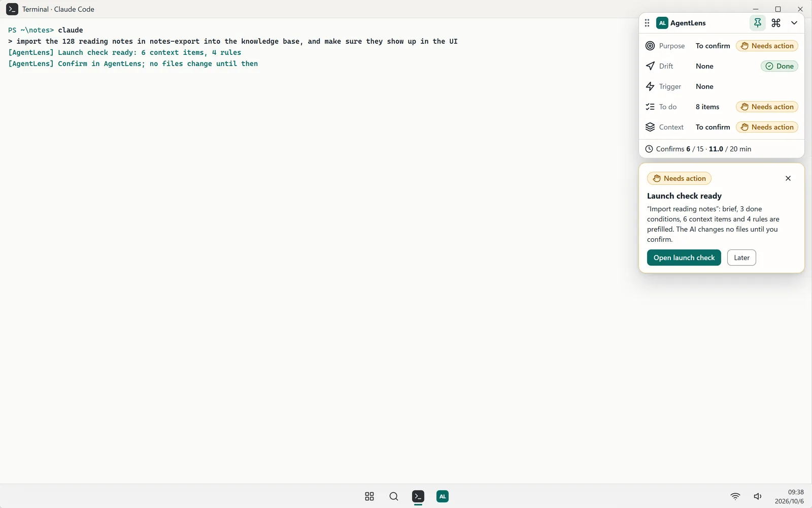Click the Launch check ready terminal line
812x508 pixels.
pyautogui.click(x=125, y=52)
